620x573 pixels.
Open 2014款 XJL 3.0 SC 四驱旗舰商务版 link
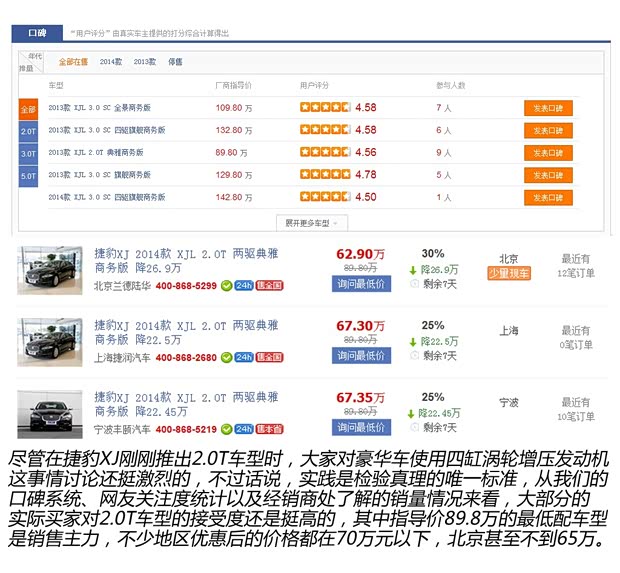click(x=106, y=197)
